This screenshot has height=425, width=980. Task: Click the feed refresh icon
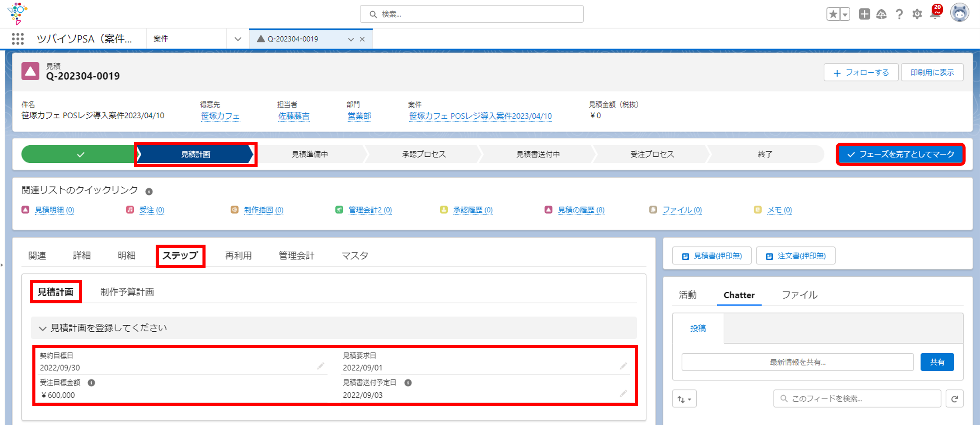pos(954,399)
